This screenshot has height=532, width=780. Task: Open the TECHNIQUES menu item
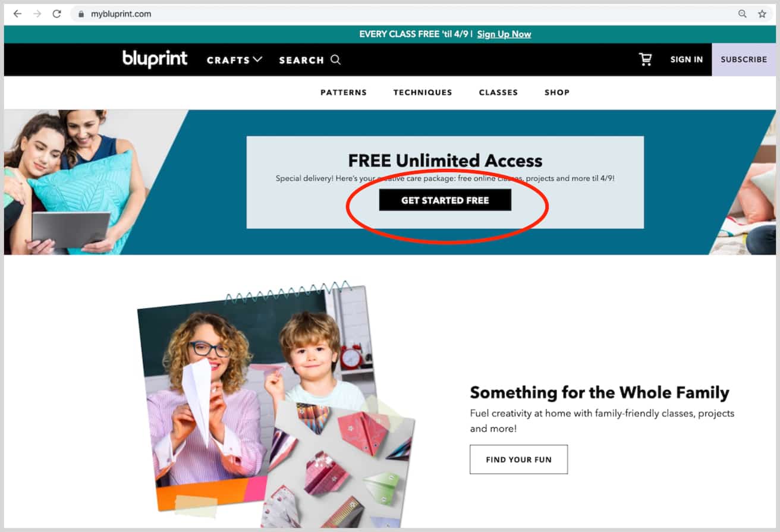tap(423, 92)
